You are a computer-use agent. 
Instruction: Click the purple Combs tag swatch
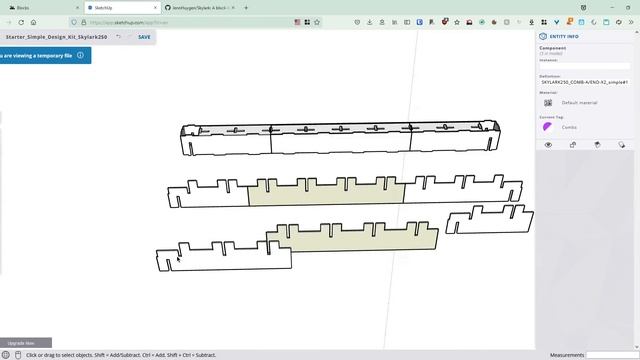pyautogui.click(x=547, y=127)
